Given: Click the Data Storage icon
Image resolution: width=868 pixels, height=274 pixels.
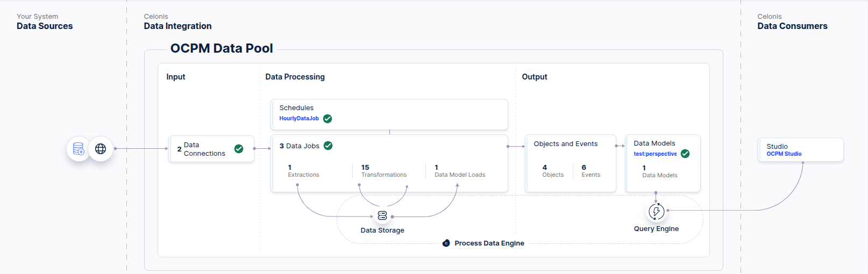Looking at the screenshot, I should 382,215.
